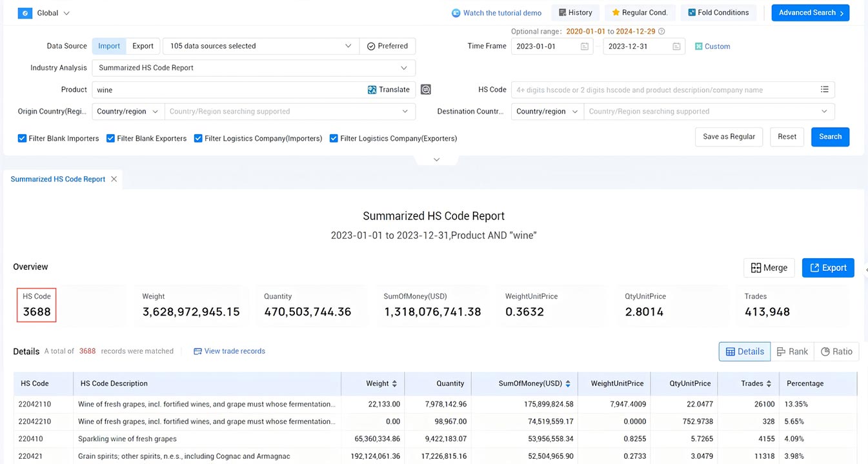Image resolution: width=868 pixels, height=464 pixels.
Task: Open calendar icon in start date field
Action: 584,46
